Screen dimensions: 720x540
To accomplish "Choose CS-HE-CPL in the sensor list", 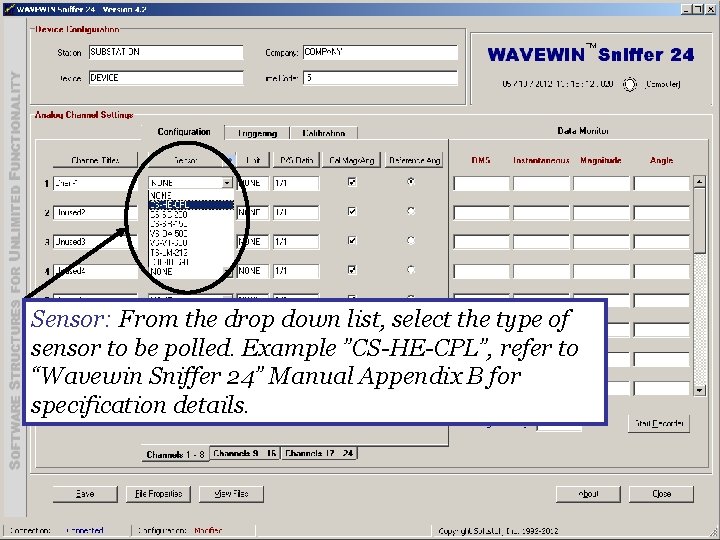I will [191, 205].
